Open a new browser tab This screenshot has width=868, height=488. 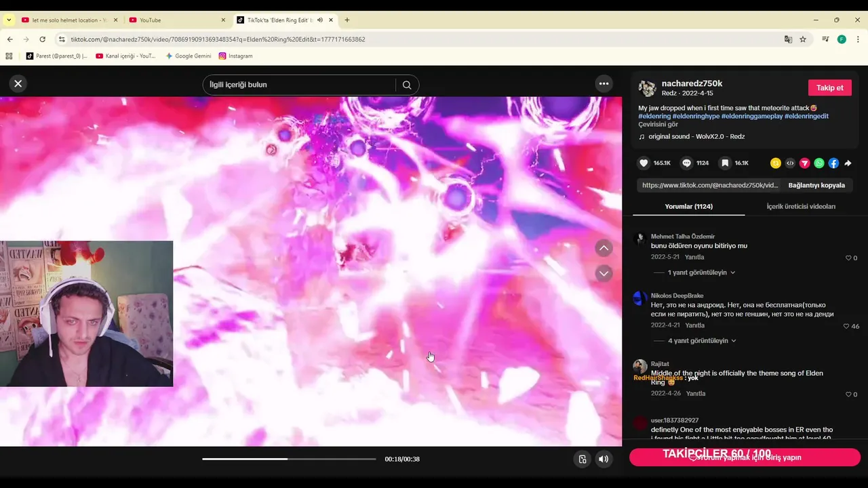click(347, 20)
